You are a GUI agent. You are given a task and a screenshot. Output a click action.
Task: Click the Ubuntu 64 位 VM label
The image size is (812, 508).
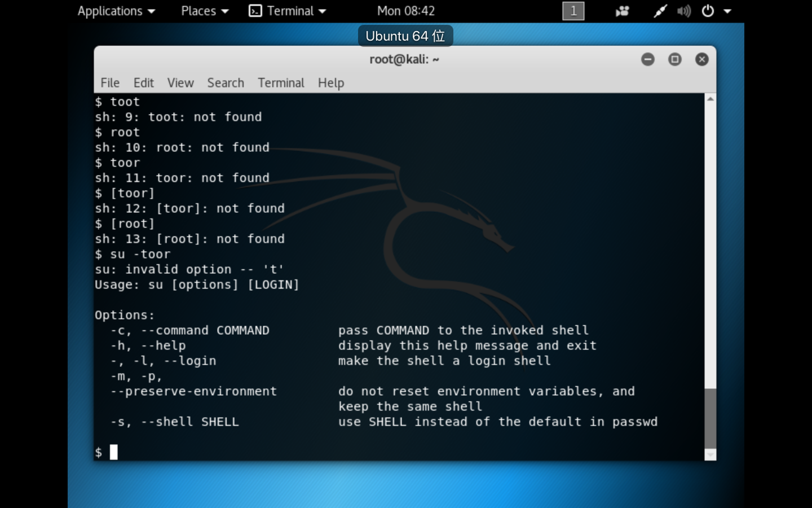tap(405, 36)
